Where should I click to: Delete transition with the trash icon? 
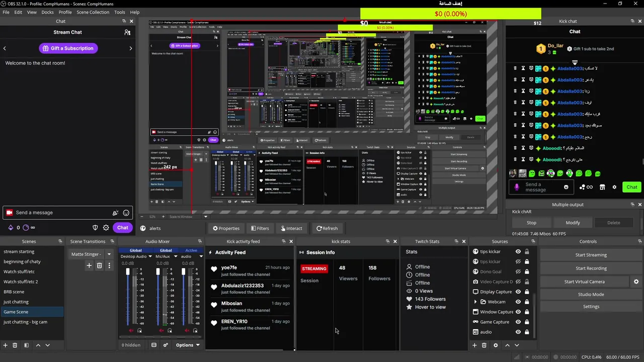click(x=99, y=265)
